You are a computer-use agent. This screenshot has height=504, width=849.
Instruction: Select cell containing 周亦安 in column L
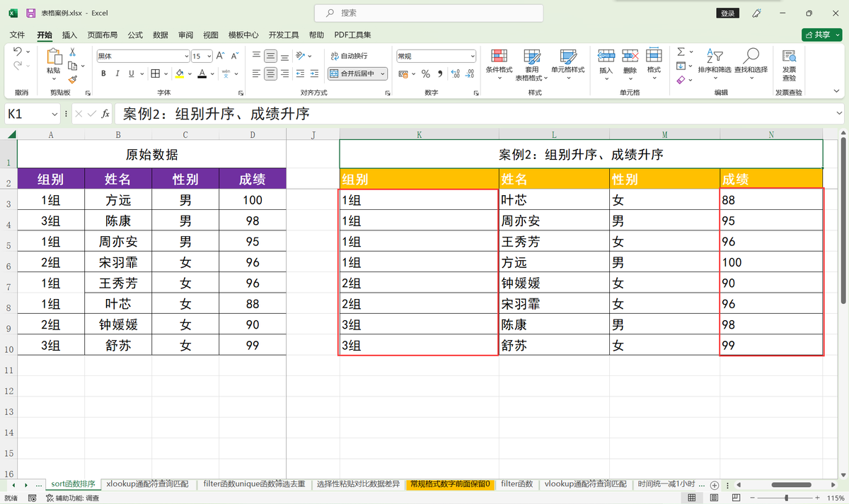coord(554,221)
